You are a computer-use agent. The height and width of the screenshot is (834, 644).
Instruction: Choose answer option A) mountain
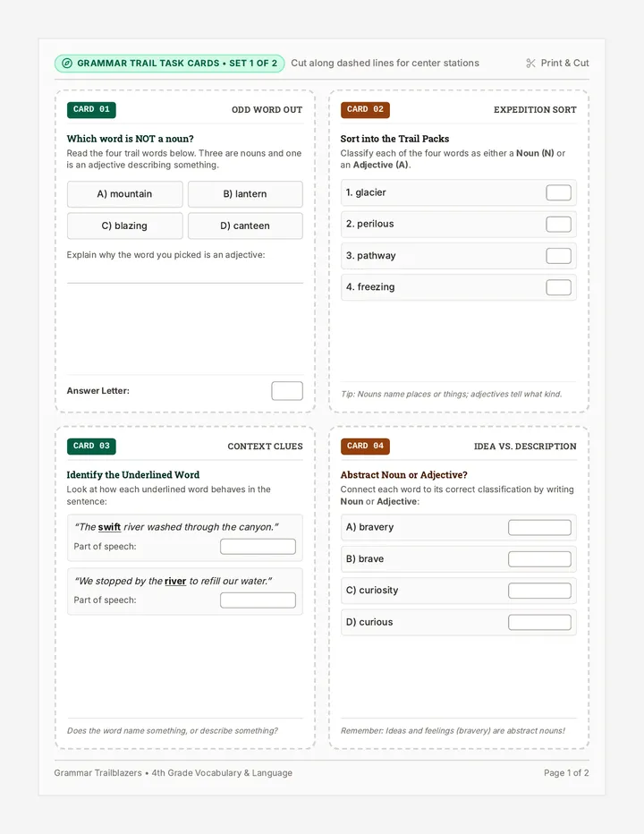pos(125,194)
